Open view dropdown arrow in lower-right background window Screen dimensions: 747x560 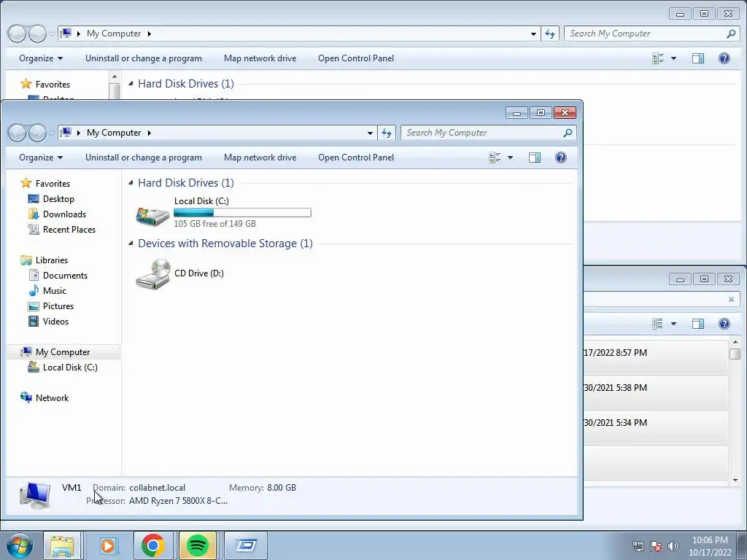click(673, 324)
